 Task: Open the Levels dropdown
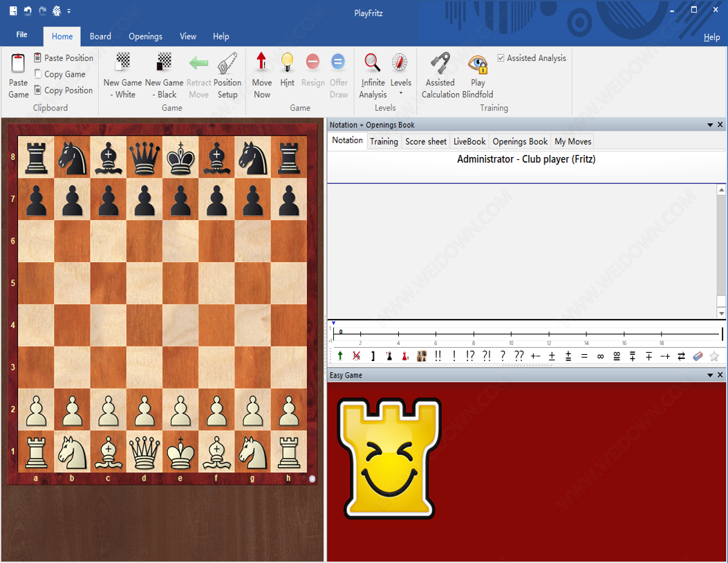click(401, 75)
